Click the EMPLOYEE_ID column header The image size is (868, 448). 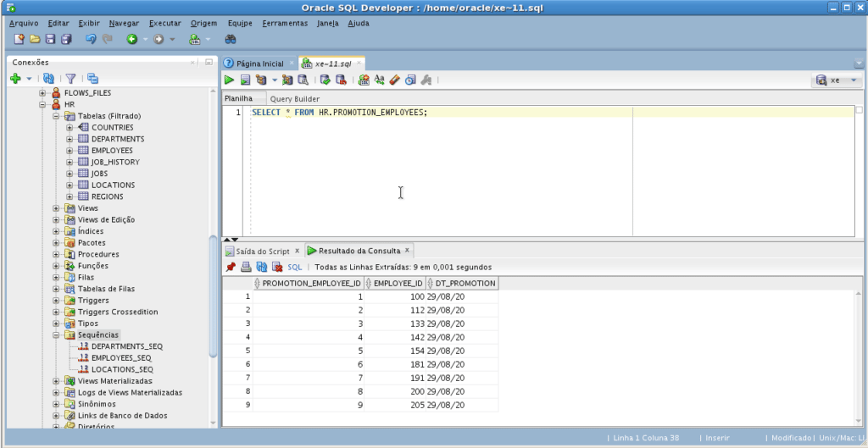398,284
